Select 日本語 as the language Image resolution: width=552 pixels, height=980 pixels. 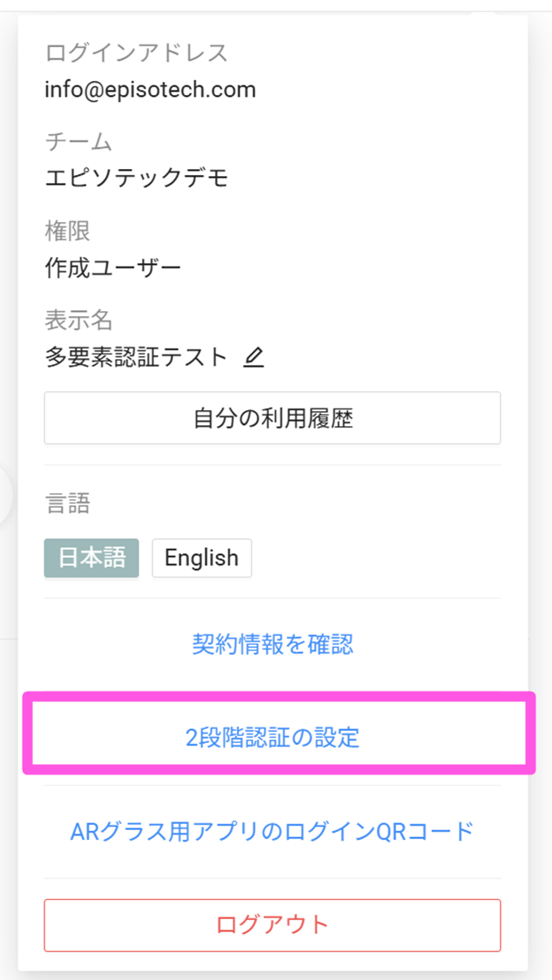pyautogui.click(x=91, y=558)
